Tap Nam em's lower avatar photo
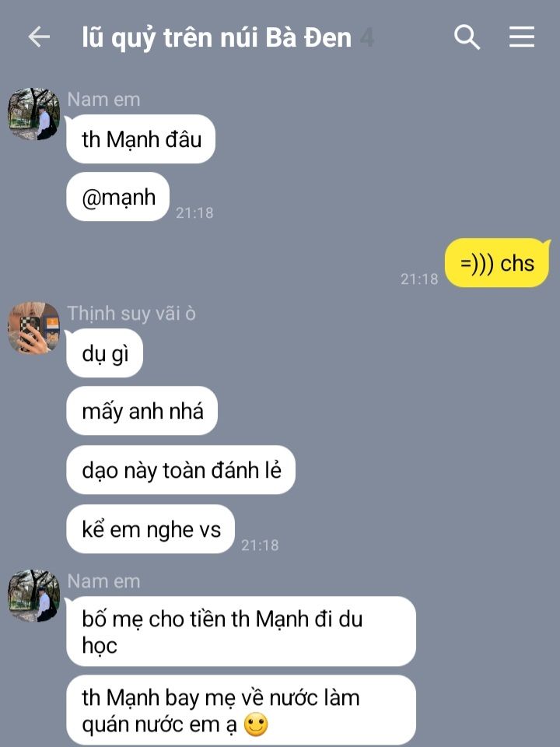Screen dimensions: 560x747 [33, 595]
